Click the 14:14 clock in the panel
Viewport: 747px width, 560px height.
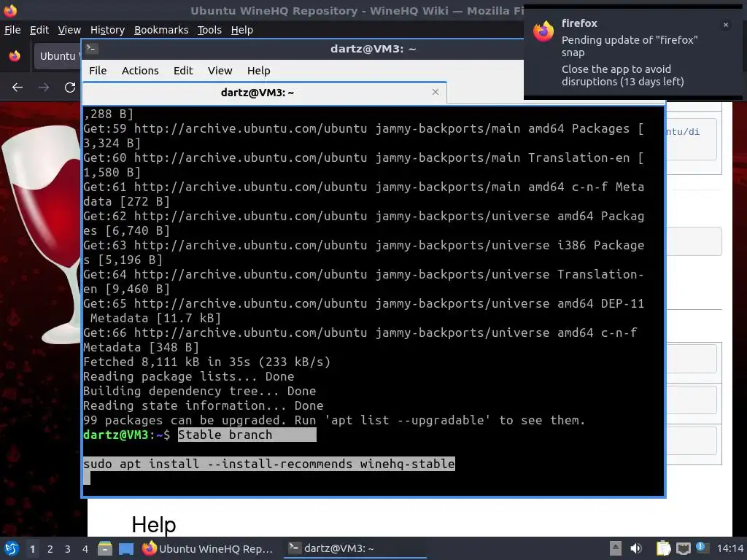729,548
